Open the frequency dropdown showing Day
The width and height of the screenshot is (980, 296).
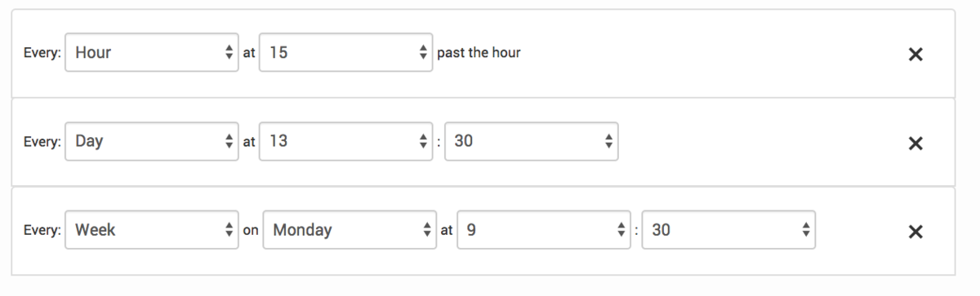click(x=152, y=142)
